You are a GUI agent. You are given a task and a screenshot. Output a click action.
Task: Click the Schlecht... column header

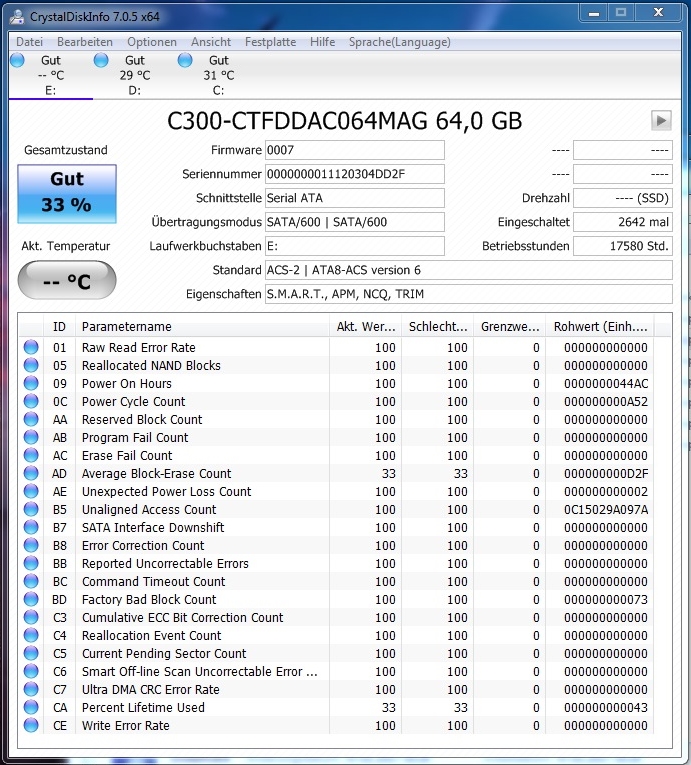(x=438, y=326)
